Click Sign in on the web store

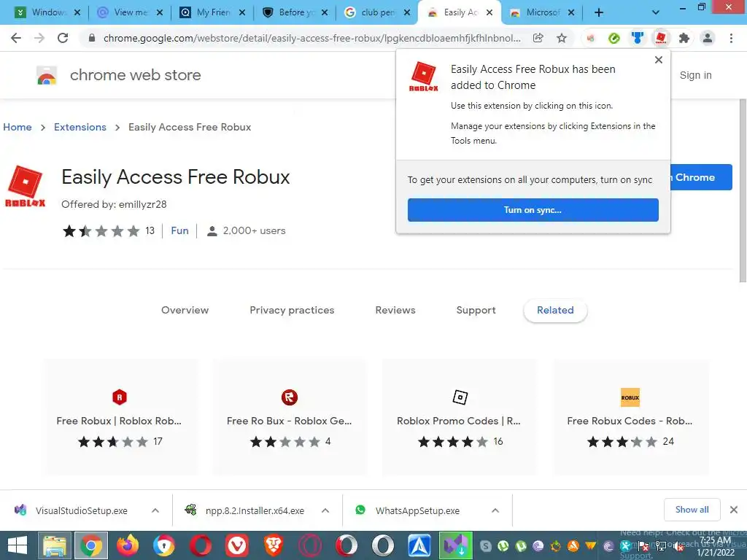(x=695, y=75)
